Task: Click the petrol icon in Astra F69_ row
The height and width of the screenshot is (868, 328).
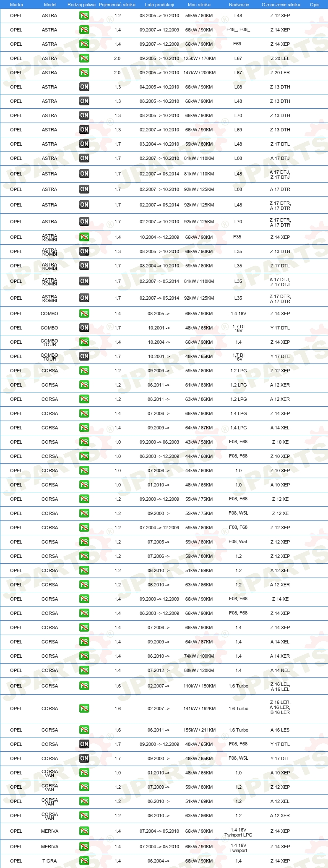Action: click(84, 44)
